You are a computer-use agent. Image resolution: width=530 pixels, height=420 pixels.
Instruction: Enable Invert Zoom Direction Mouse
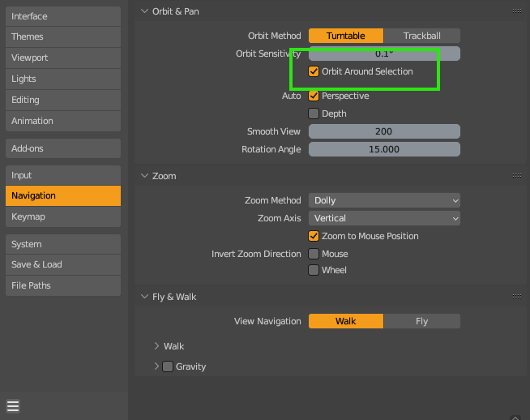314,254
